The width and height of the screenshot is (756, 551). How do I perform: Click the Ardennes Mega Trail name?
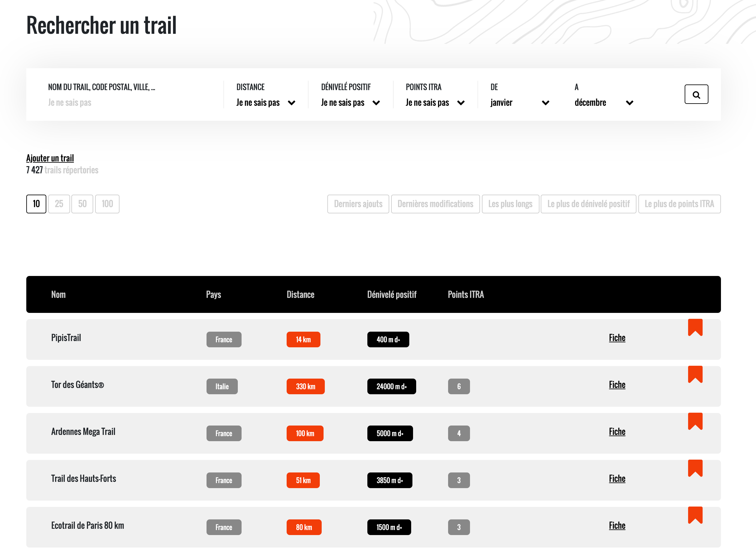click(x=83, y=432)
